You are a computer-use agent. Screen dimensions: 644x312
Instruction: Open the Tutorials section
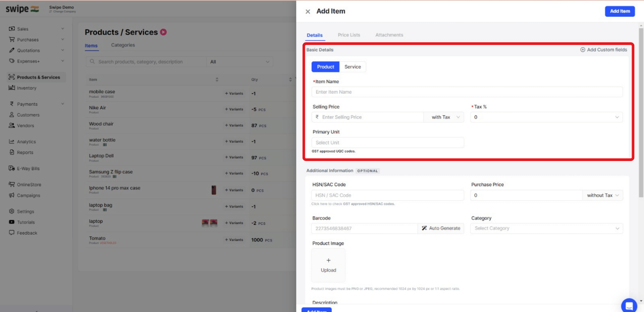26,222
